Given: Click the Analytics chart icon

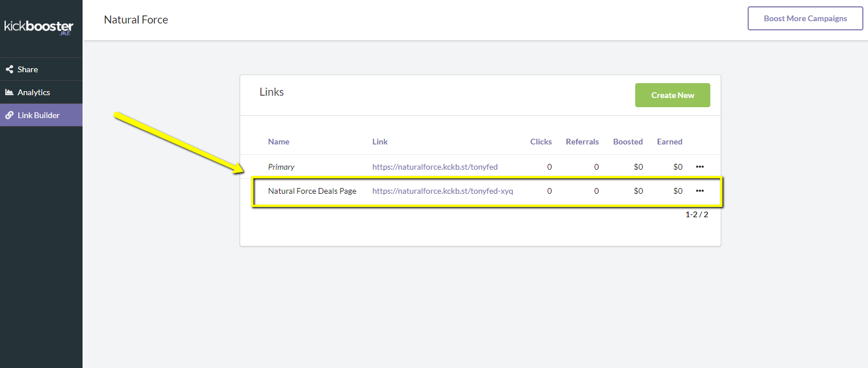Looking at the screenshot, I should (9, 92).
